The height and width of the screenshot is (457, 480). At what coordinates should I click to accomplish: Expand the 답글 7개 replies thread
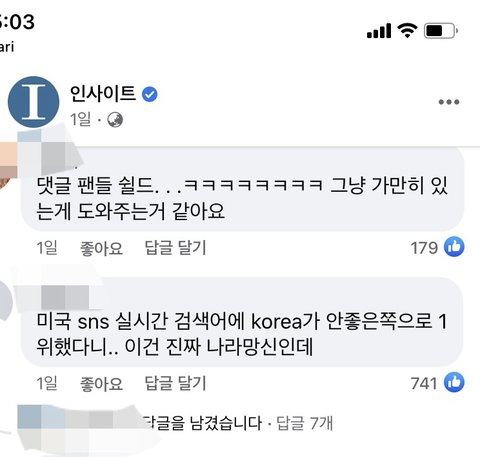tap(305, 423)
